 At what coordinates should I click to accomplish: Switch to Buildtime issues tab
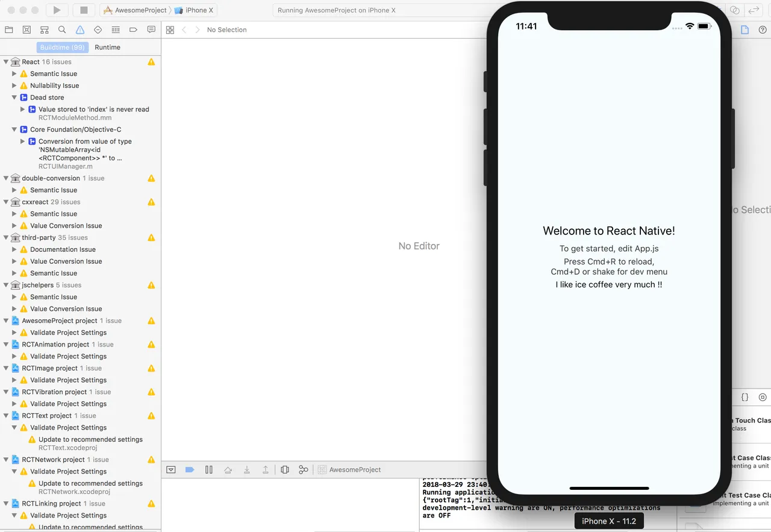pos(63,47)
